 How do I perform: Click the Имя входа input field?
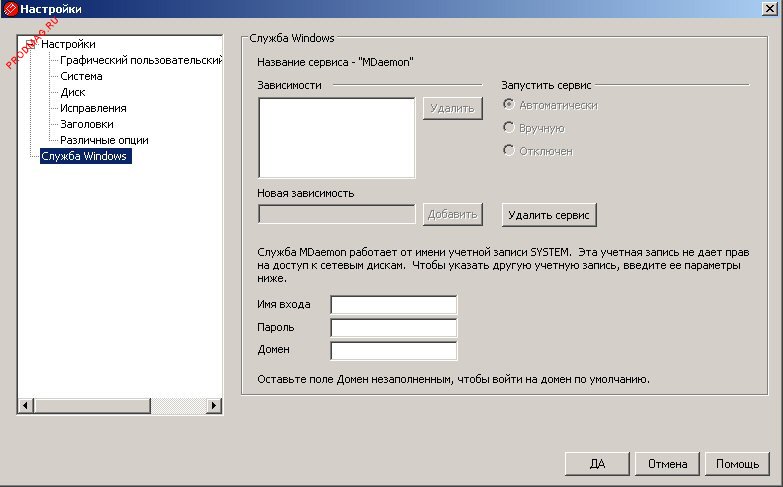tap(393, 305)
